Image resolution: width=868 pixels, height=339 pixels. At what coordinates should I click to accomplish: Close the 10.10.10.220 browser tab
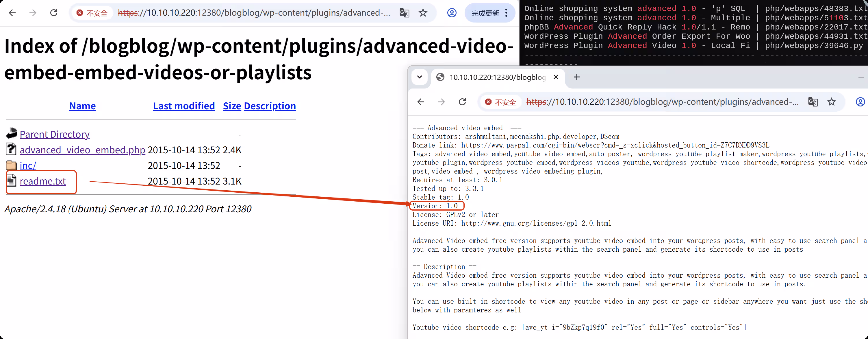click(x=556, y=77)
